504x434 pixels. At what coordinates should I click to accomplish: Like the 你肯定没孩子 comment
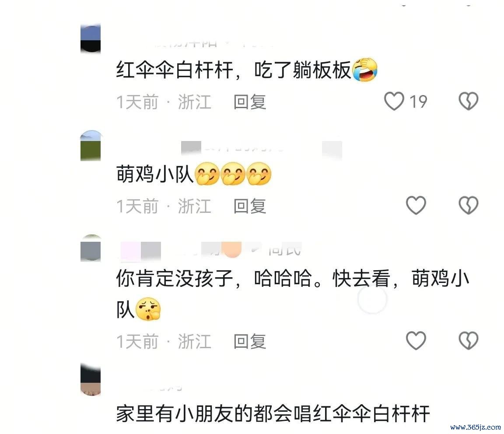coord(416,341)
